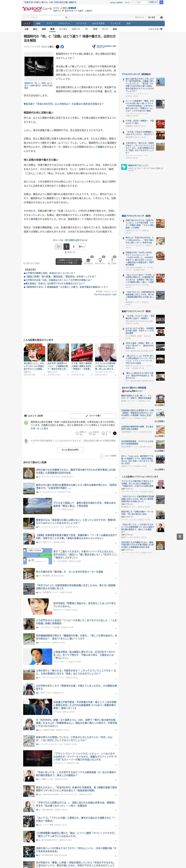This screenshot has width=186, height=868.
Task: Open related article about 江戸時代の殿様と庶民
Action: tap(50, 273)
